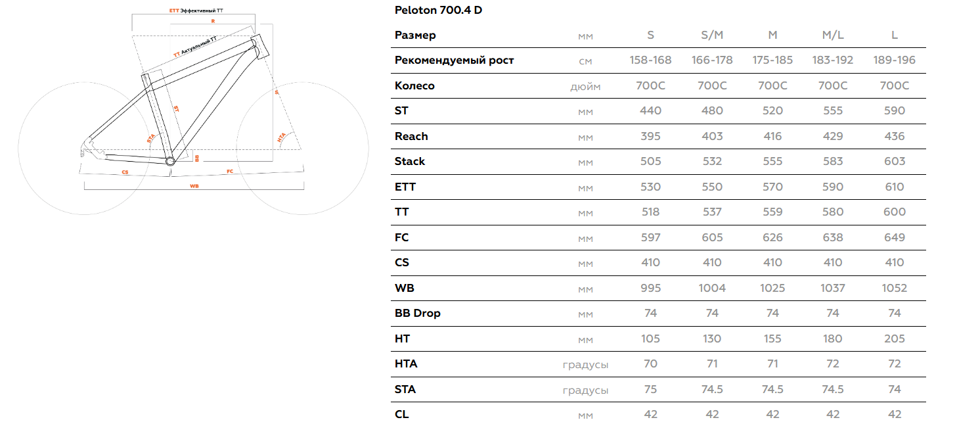Click the wheelbase value 1025
This screenshot has height=422, width=980.
772,288
